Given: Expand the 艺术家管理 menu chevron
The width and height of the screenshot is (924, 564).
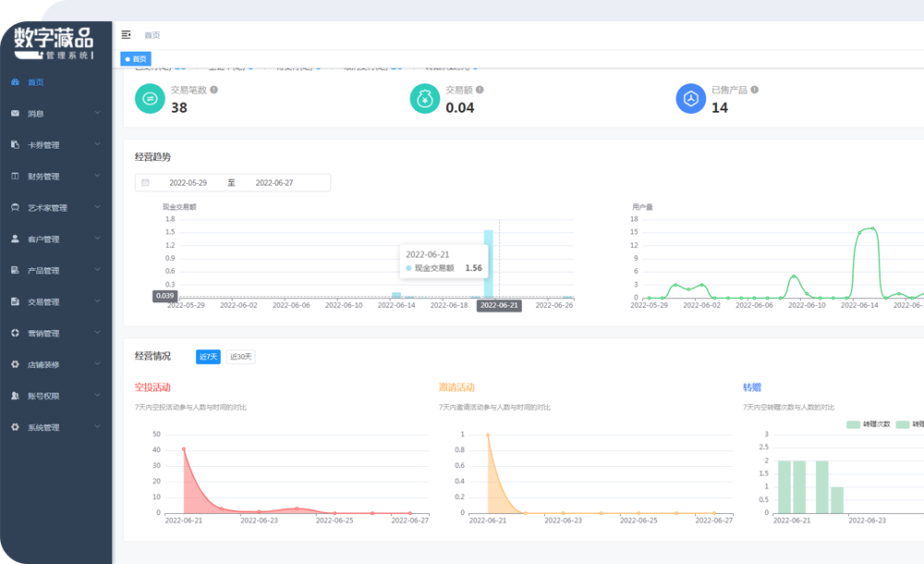Looking at the screenshot, I should [97, 207].
